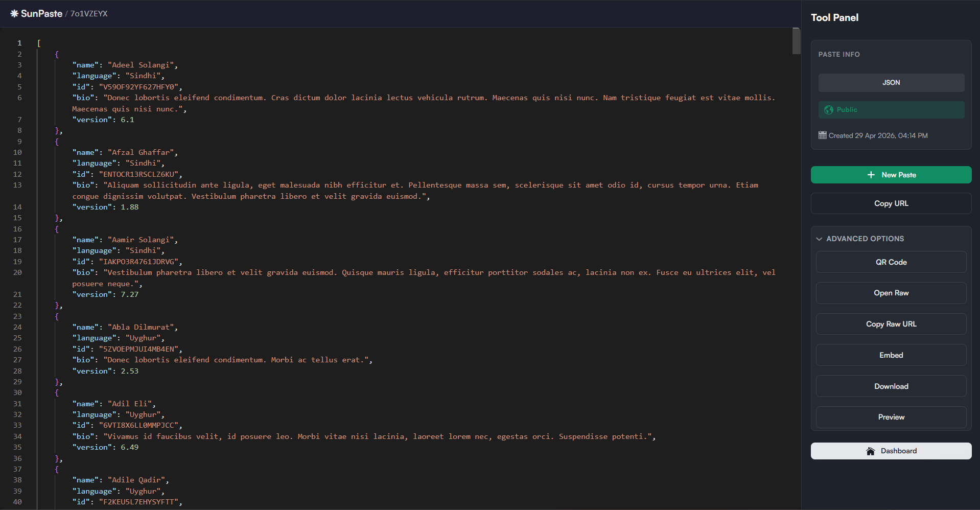The height and width of the screenshot is (510, 980).
Task: Copy the Raw URL
Action: 891,324
